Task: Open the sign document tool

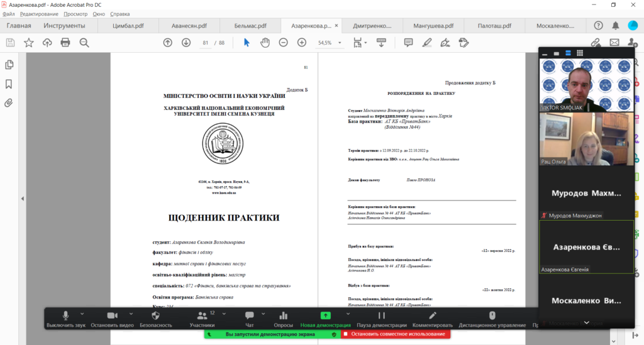Action: click(445, 43)
